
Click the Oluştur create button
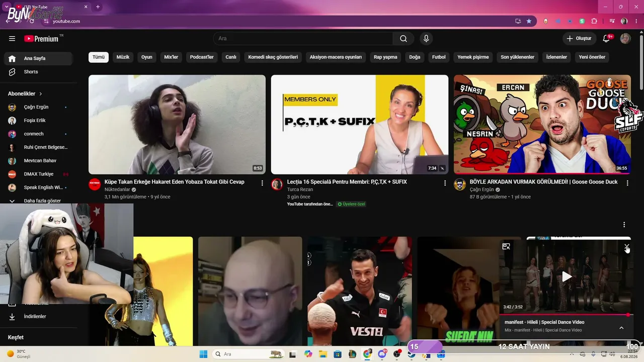coord(579,39)
